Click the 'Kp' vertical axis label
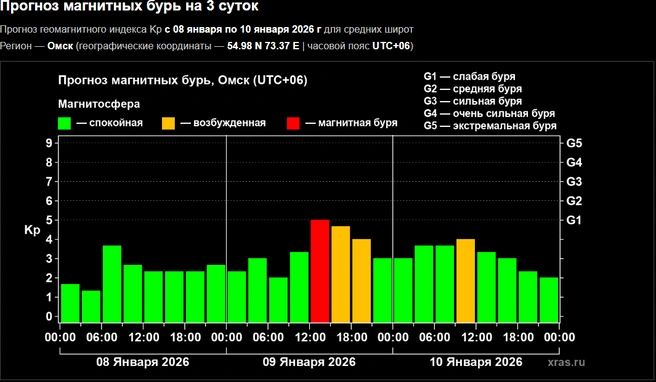Viewport: 656px width, 382px height. coord(32,230)
